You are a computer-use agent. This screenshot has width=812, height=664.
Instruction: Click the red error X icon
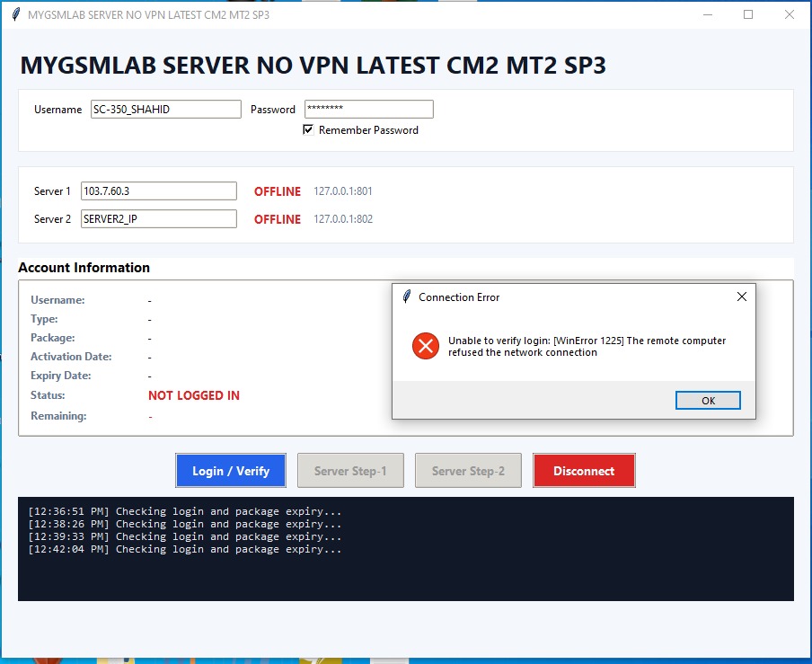coord(426,346)
